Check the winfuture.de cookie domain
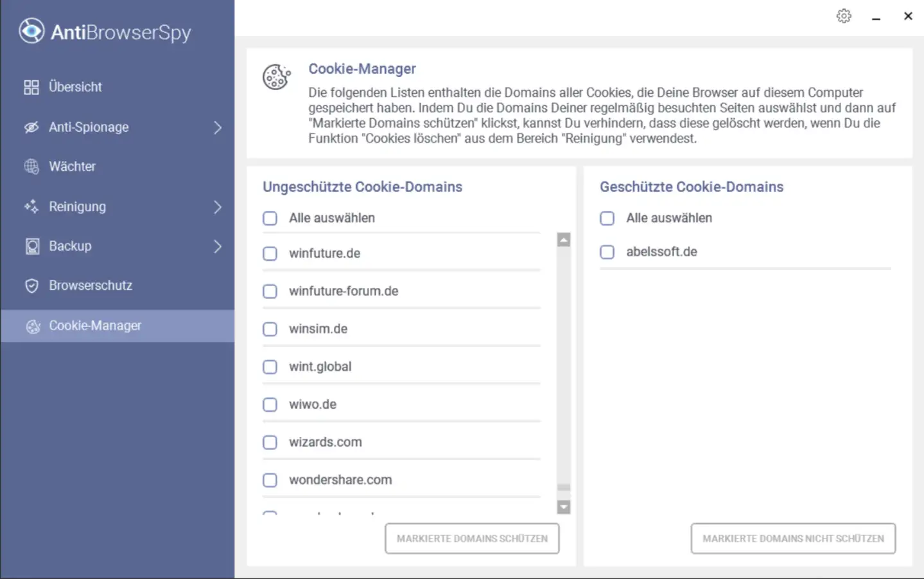 click(270, 254)
